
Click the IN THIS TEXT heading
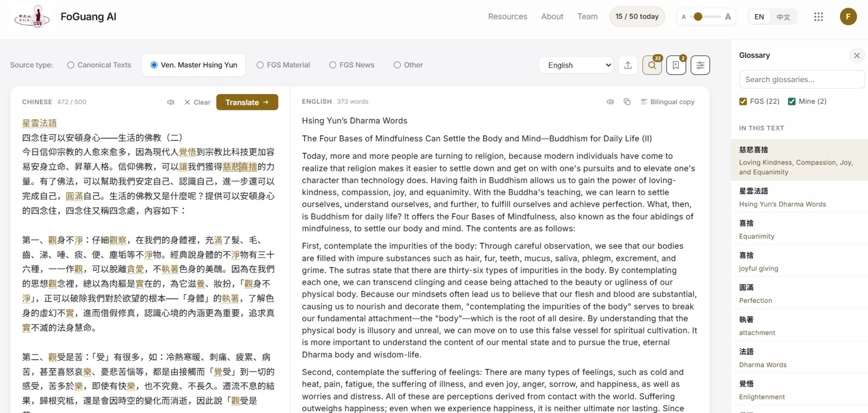tap(762, 128)
